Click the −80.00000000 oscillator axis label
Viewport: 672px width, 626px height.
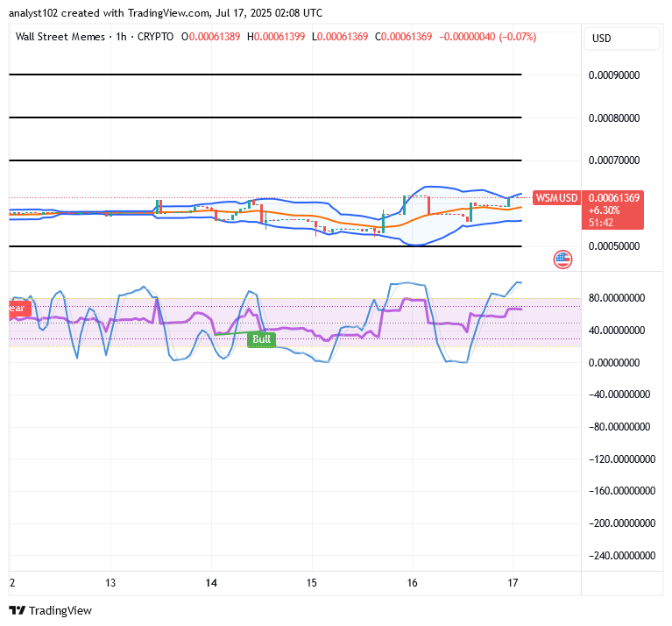(x=619, y=427)
